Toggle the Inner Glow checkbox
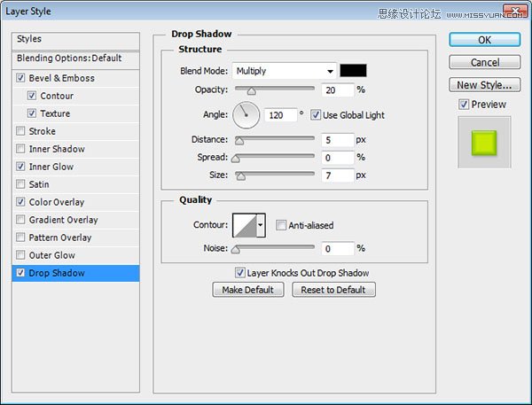The width and height of the screenshot is (532, 405). [20, 167]
